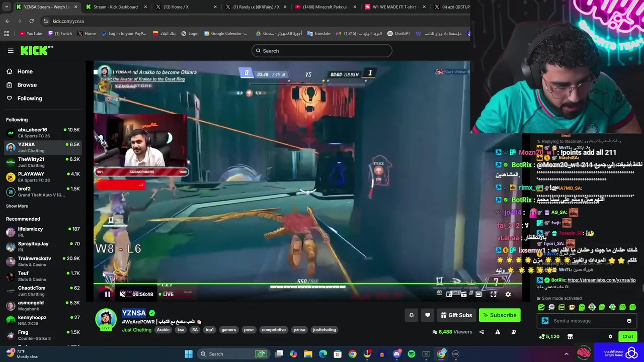Focus the Send a message field

[x=587, y=321]
